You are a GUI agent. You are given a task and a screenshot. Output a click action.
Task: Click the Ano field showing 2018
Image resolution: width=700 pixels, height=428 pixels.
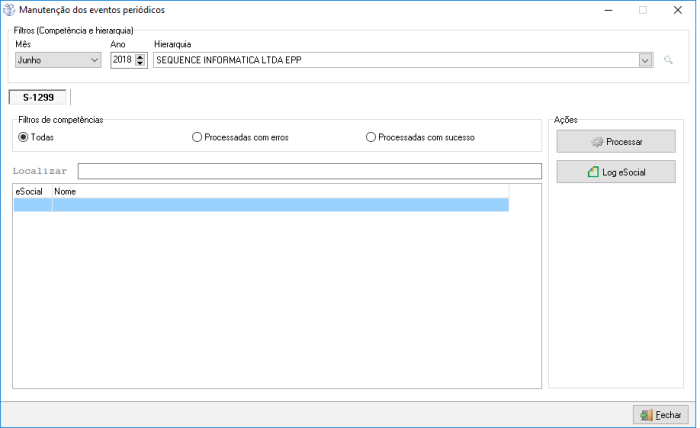(x=122, y=61)
